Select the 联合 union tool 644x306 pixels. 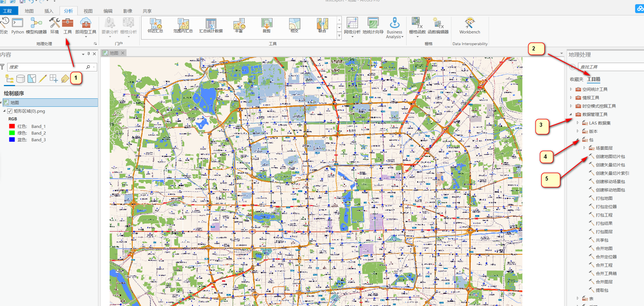322,26
